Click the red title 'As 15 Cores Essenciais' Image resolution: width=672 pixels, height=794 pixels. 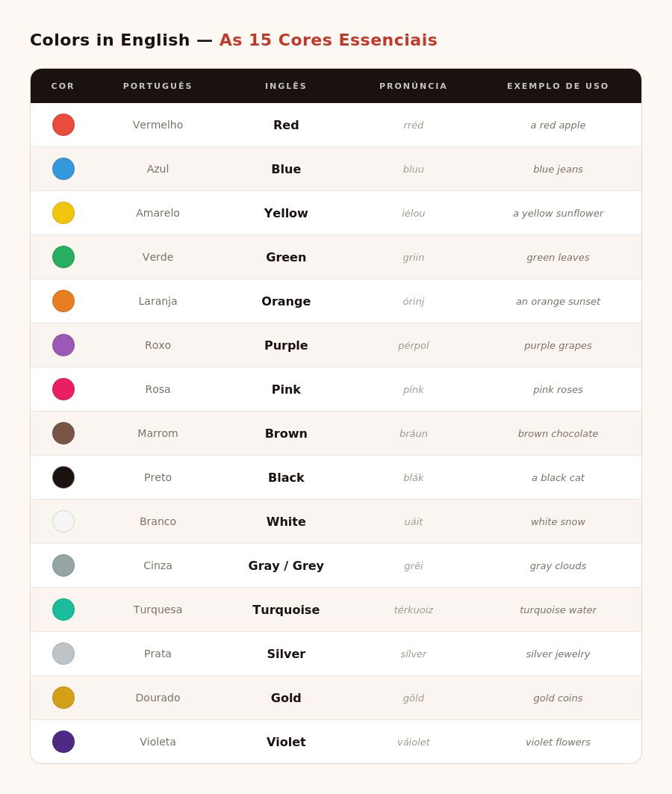pyautogui.click(x=328, y=40)
